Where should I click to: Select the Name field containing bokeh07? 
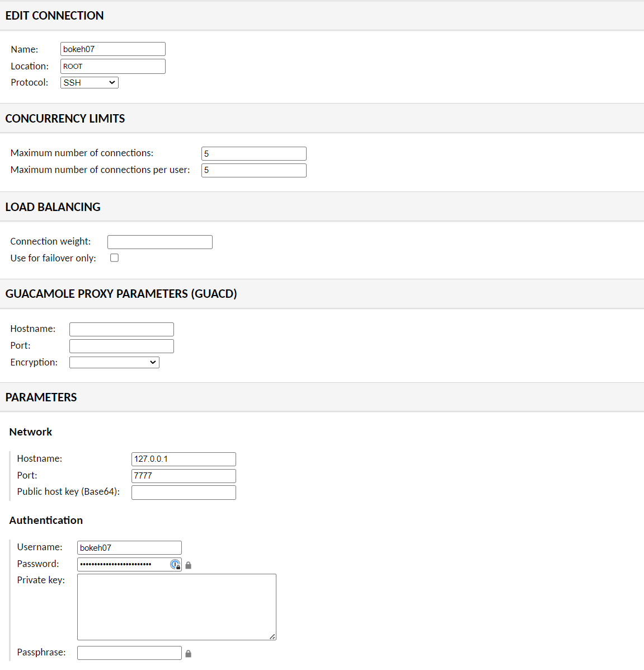coord(112,49)
